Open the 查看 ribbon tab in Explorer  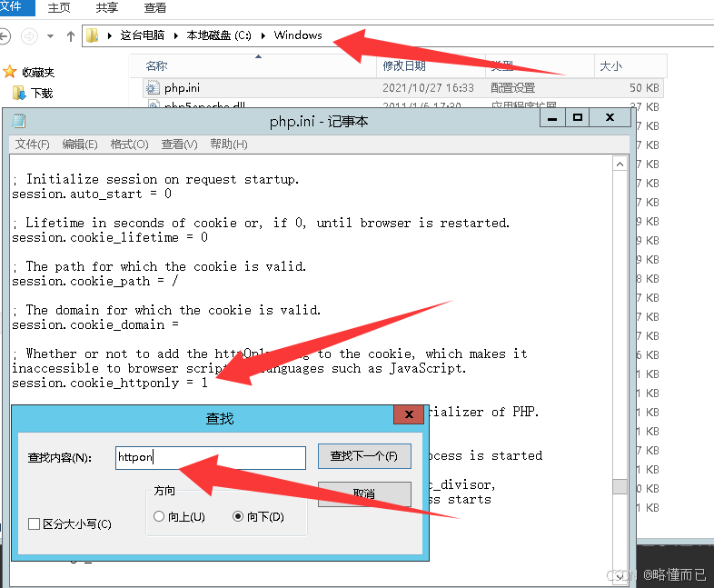(x=155, y=8)
